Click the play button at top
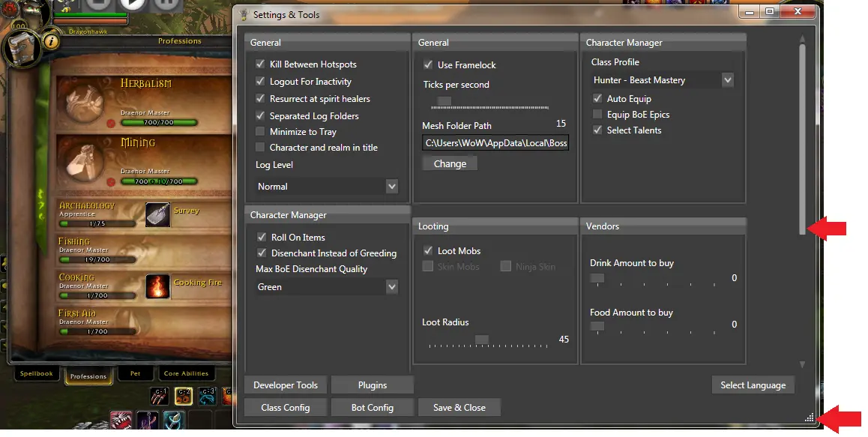Screen dimensions: 868x437 (x=132, y=4)
